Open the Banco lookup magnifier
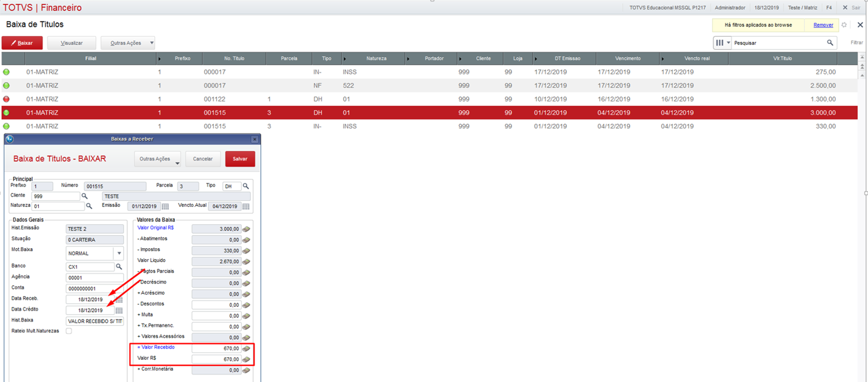Image resolution: width=868 pixels, height=382 pixels. 119,267
